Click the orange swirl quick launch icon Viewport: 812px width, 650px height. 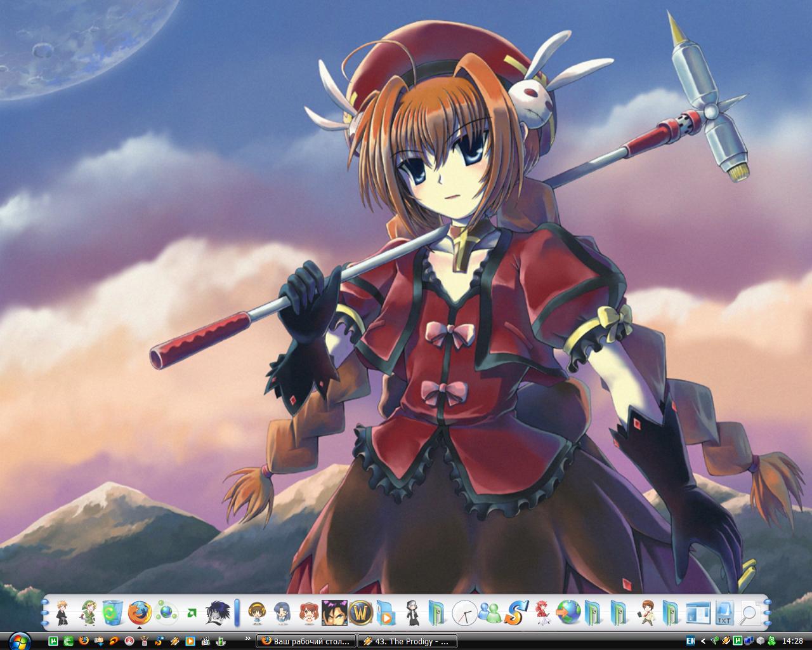click(114, 641)
